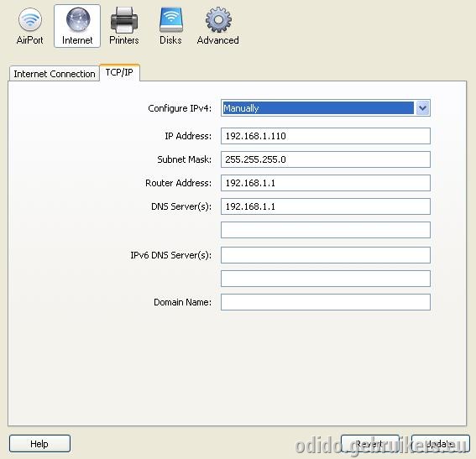This screenshot has width=476, height=459.
Task: Focus the IP Address field
Action: click(326, 136)
